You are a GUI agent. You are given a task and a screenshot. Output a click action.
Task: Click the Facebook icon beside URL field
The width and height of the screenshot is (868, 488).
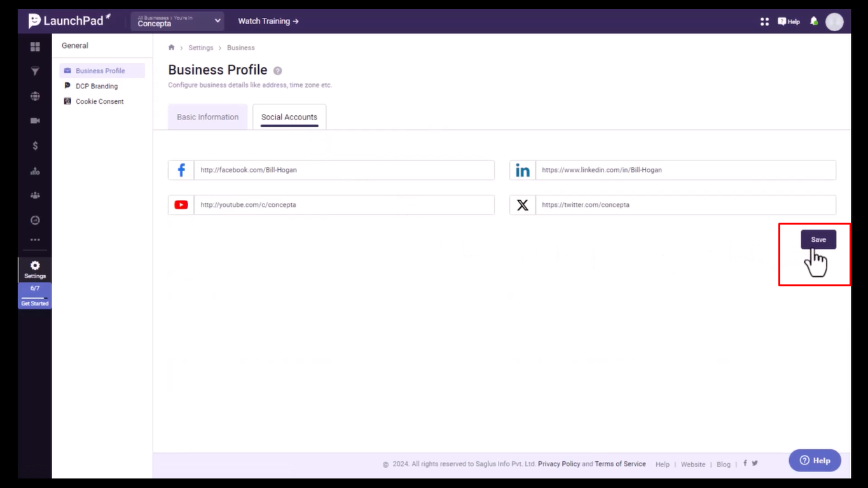tap(181, 170)
